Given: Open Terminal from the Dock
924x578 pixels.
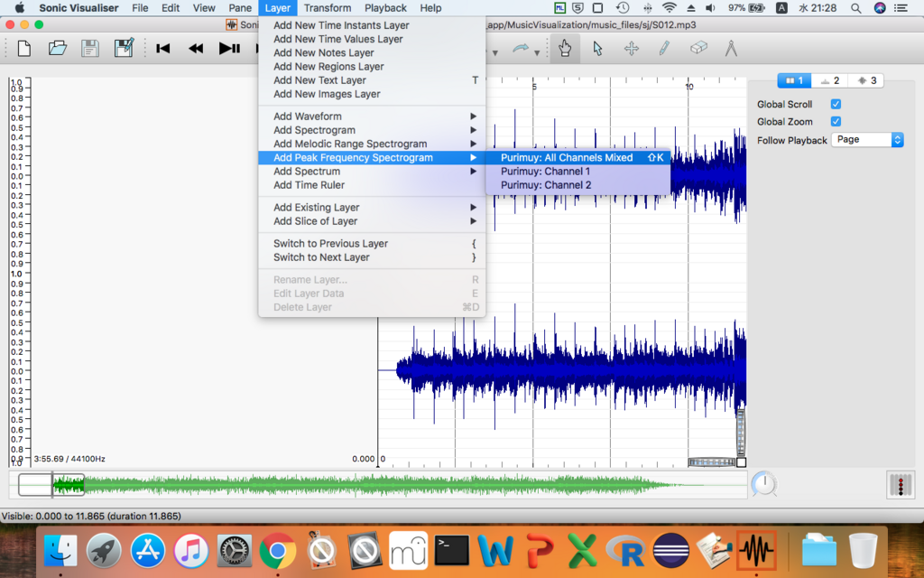Looking at the screenshot, I should pyautogui.click(x=451, y=551).
